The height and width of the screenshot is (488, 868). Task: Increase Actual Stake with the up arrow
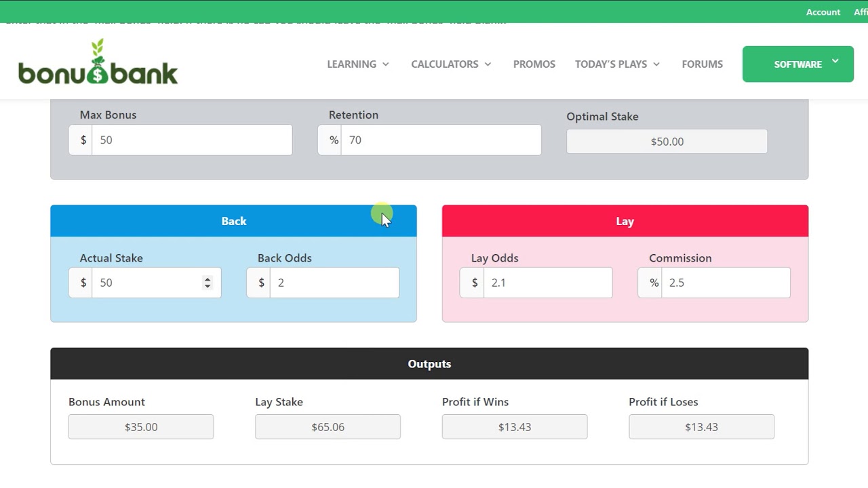coord(208,279)
